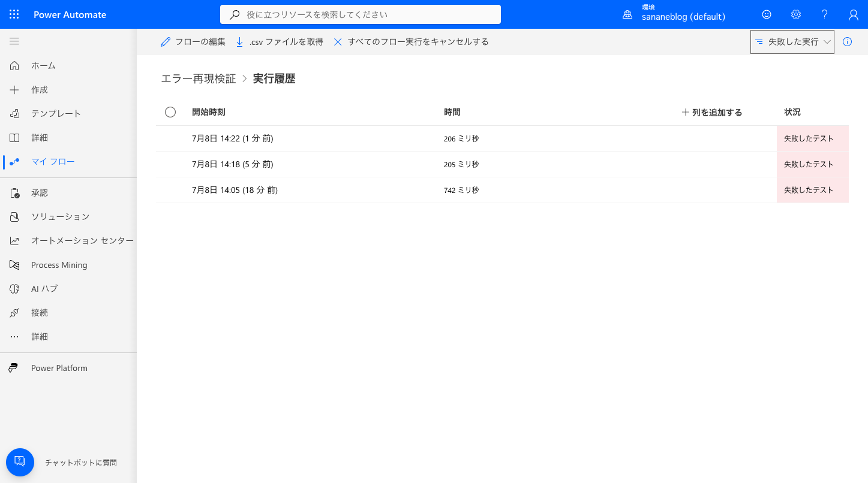
Task: Click チャットボットに質問 label
Action: (x=81, y=463)
